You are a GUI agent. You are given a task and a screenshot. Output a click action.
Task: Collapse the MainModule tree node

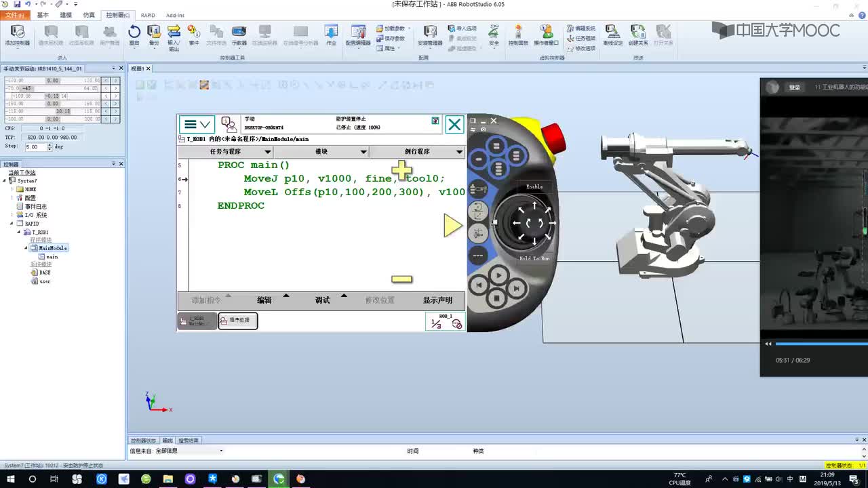26,248
